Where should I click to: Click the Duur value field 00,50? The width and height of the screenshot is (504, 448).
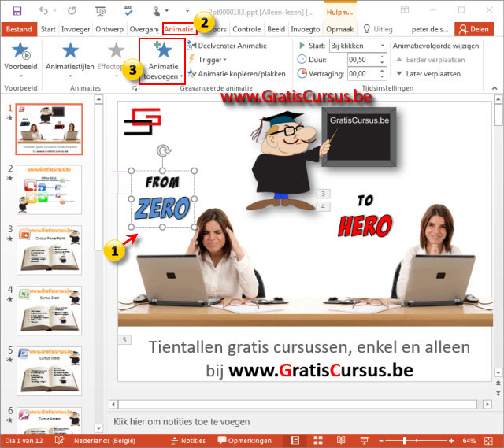[362, 60]
